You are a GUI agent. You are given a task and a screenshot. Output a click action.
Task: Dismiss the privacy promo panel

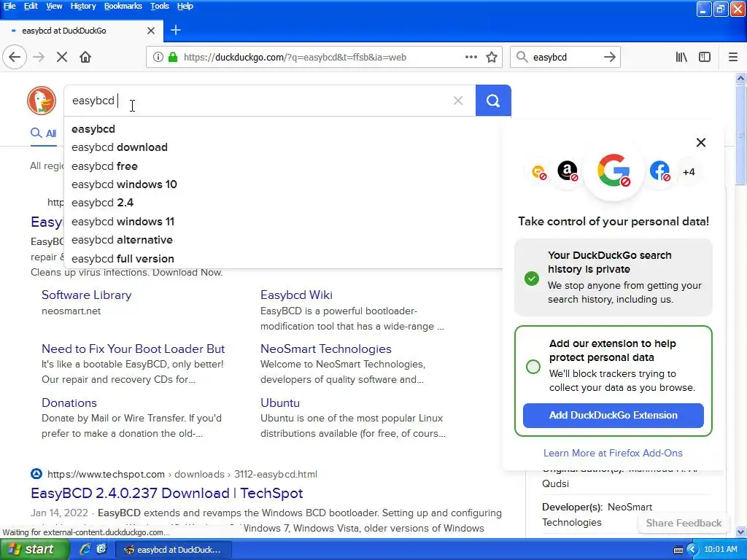click(x=701, y=142)
